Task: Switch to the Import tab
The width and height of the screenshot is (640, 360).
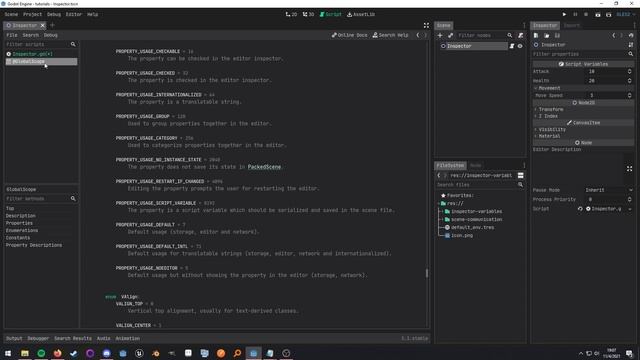Action: coord(571,25)
